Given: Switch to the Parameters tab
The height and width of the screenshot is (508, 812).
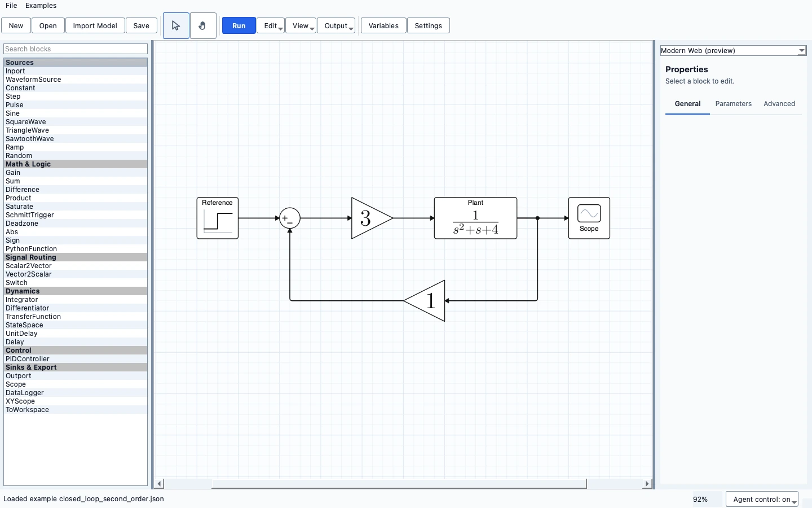Looking at the screenshot, I should [x=733, y=104].
